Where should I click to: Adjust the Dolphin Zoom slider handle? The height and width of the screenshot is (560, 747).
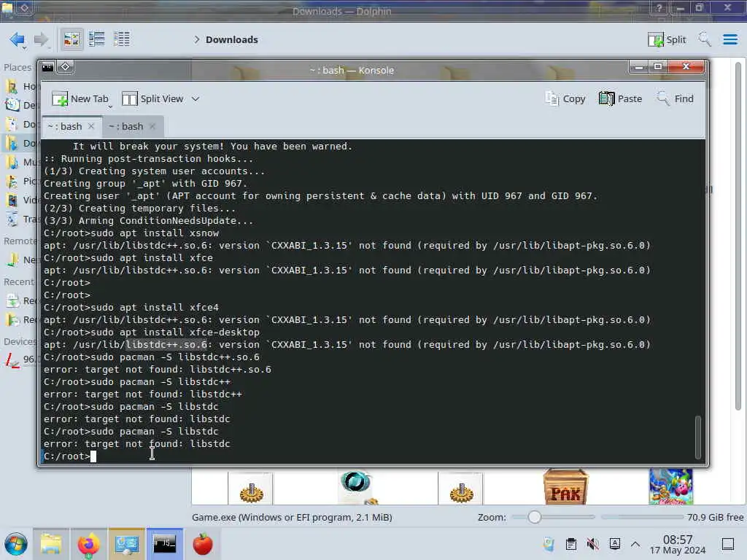[x=534, y=517]
